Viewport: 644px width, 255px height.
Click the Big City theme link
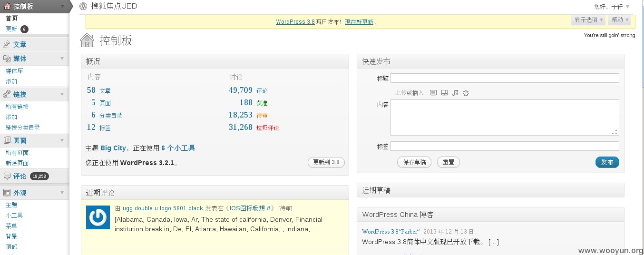pos(113,148)
